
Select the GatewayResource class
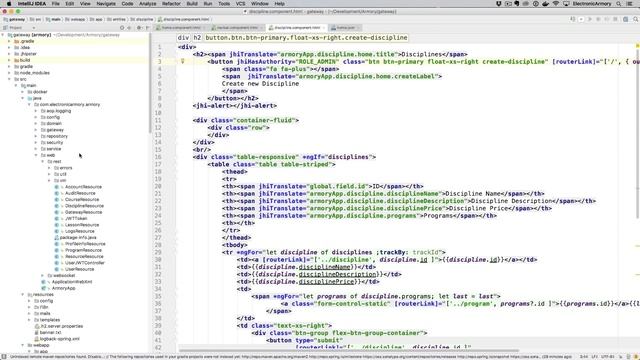pyautogui.click(x=83, y=212)
